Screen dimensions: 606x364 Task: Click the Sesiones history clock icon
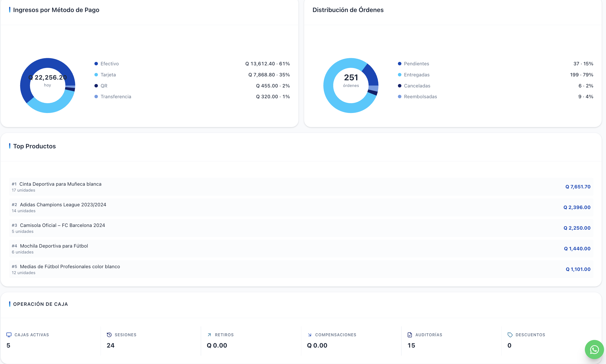109,335
